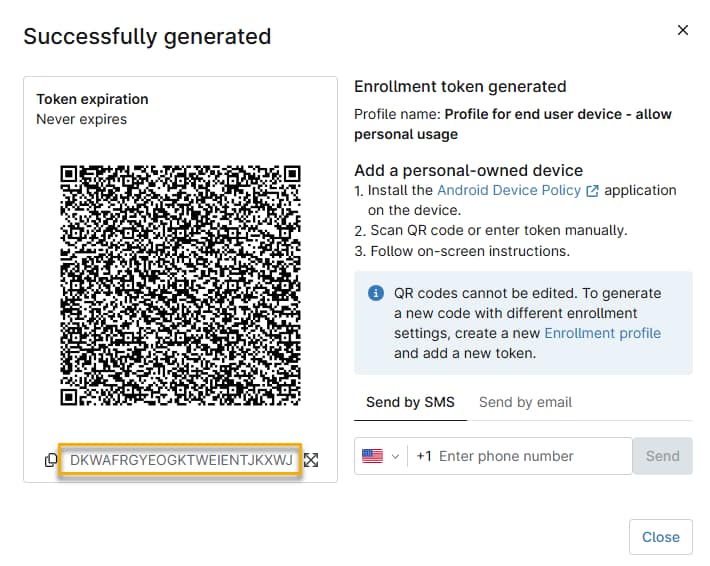Viewport: 710px width, 566px height.
Task: Open the Android Device Policy link
Action: tap(509, 190)
